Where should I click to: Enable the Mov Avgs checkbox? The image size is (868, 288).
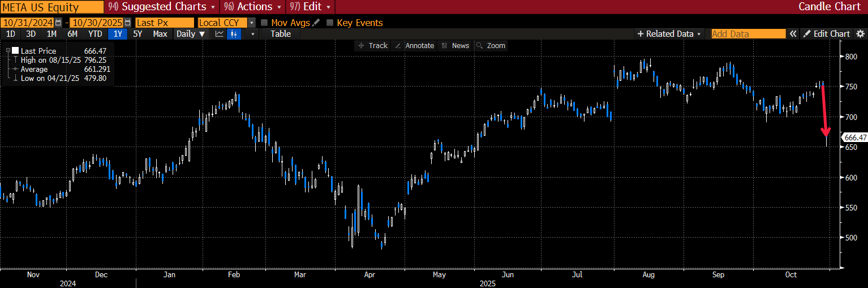[x=264, y=23]
